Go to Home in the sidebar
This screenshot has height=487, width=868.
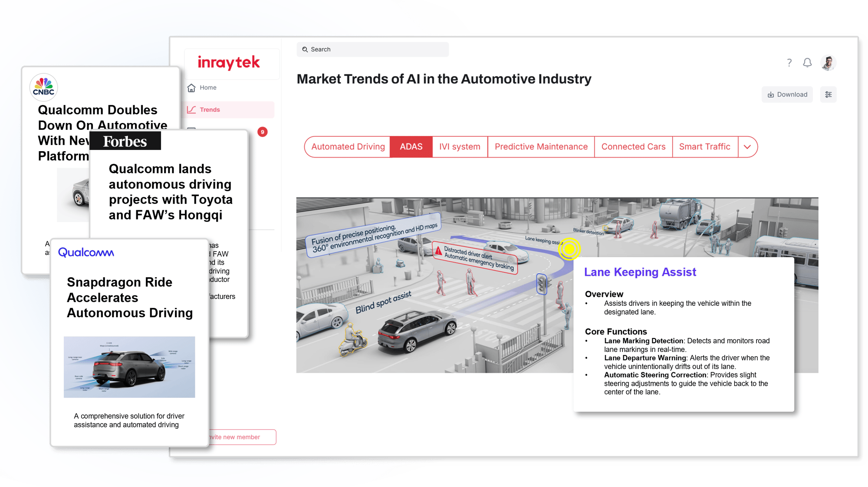coord(207,88)
